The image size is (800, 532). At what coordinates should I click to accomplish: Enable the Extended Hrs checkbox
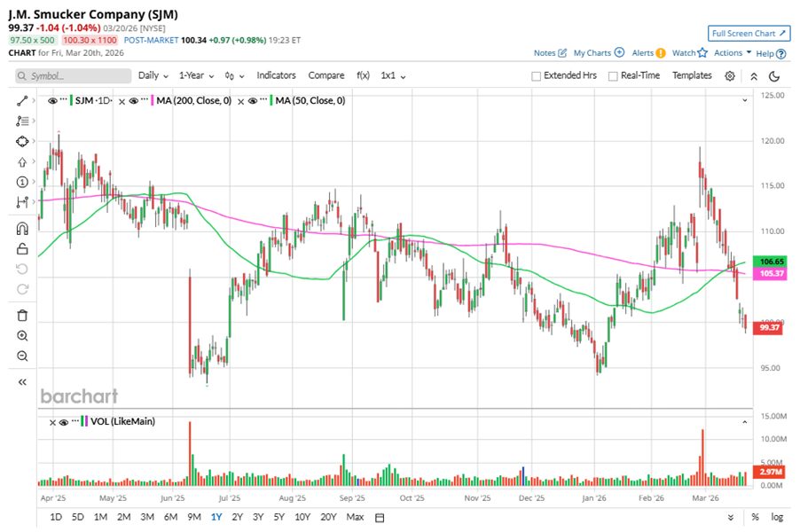coord(536,76)
